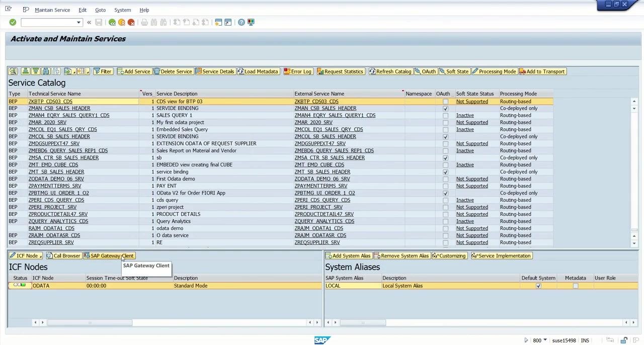Click the document icon left of Maintain Service
The image size is (644, 345).
(26, 10)
